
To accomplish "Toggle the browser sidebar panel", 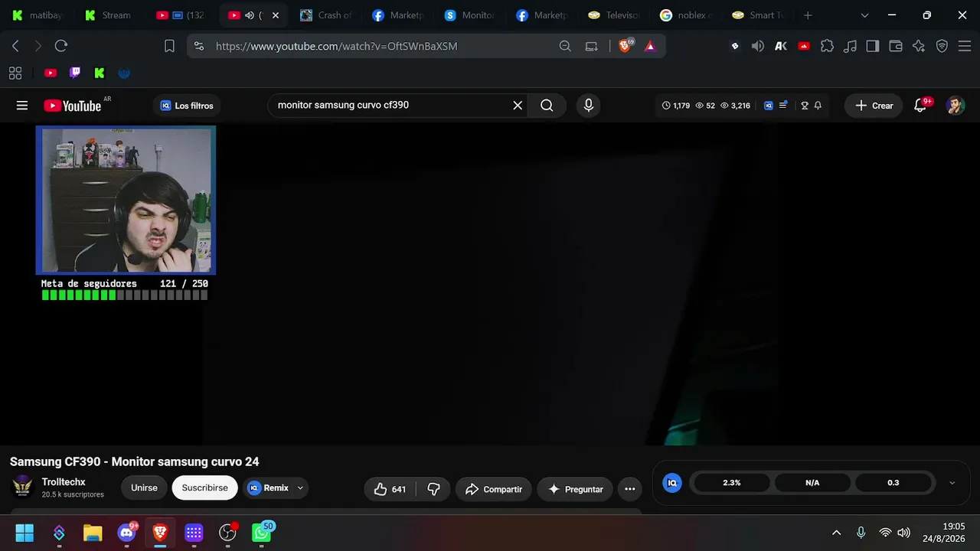I will coord(873,46).
